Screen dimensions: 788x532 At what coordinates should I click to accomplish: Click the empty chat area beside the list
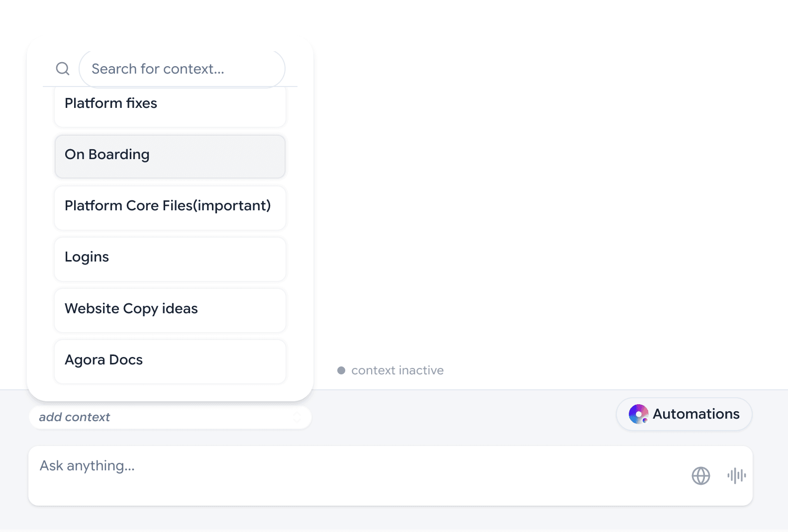(x=547, y=199)
